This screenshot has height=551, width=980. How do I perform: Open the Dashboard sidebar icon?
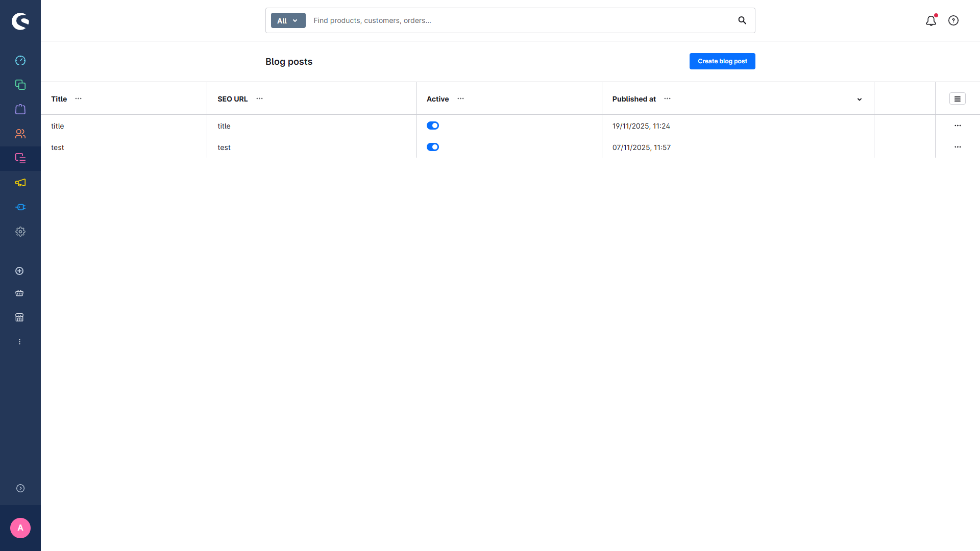pyautogui.click(x=20, y=60)
